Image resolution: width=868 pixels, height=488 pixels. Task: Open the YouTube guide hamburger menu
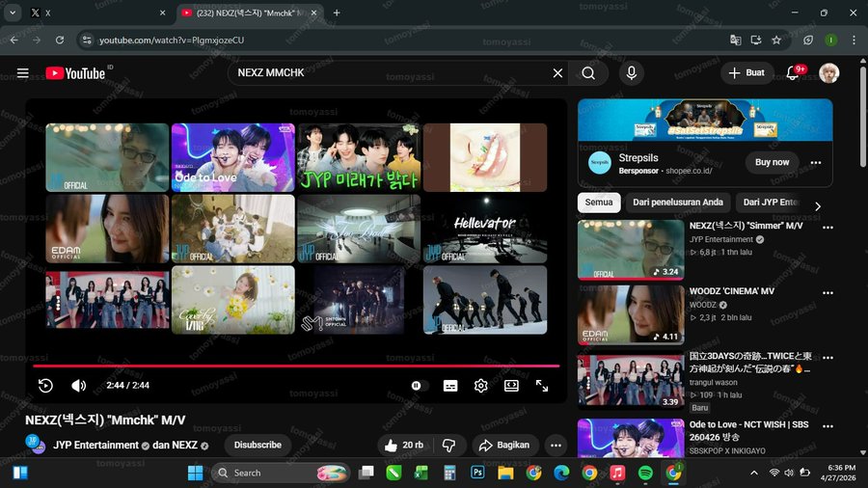coord(23,73)
